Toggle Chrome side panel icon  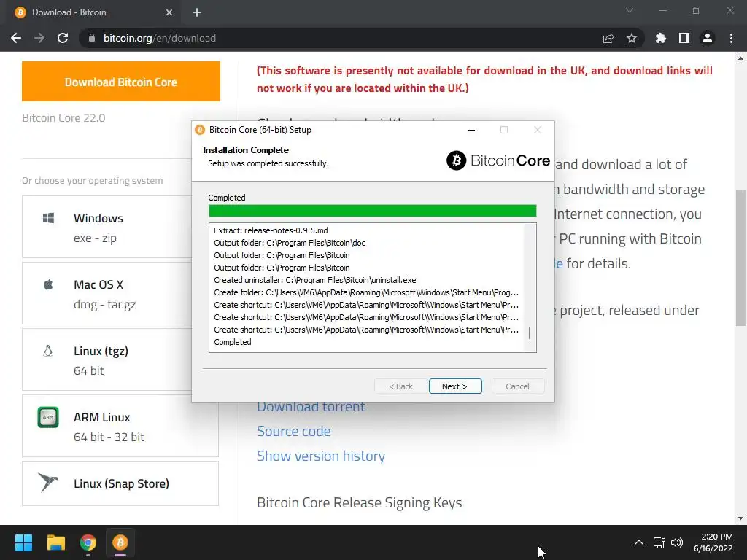684,38
